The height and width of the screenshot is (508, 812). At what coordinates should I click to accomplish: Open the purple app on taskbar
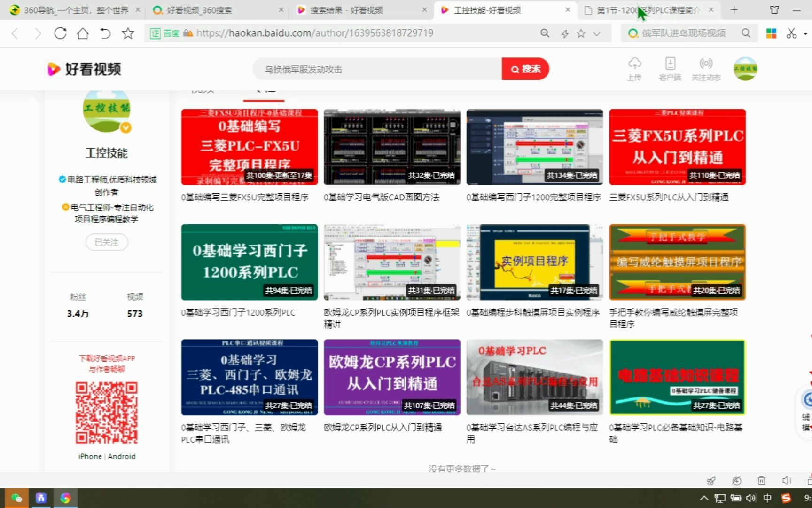tap(41, 498)
